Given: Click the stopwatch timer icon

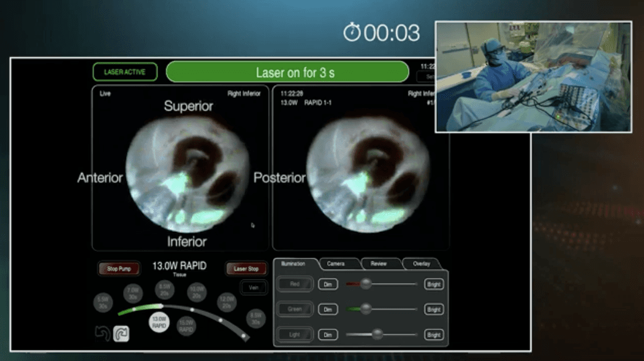Looking at the screenshot, I should (352, 32).
